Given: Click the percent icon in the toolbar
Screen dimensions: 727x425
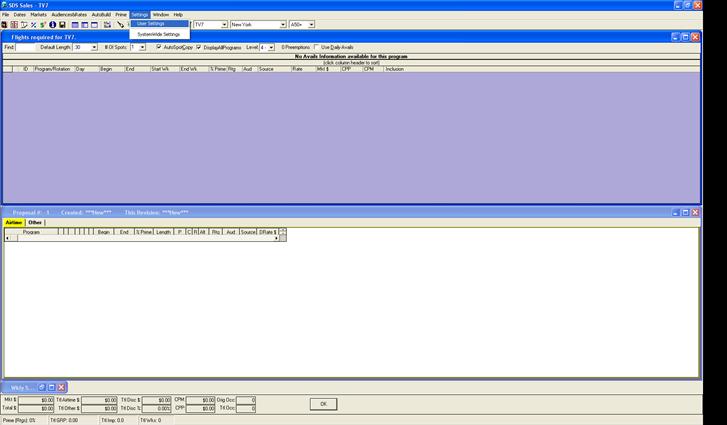Looking at the screenshot, I should click(32, 24).
